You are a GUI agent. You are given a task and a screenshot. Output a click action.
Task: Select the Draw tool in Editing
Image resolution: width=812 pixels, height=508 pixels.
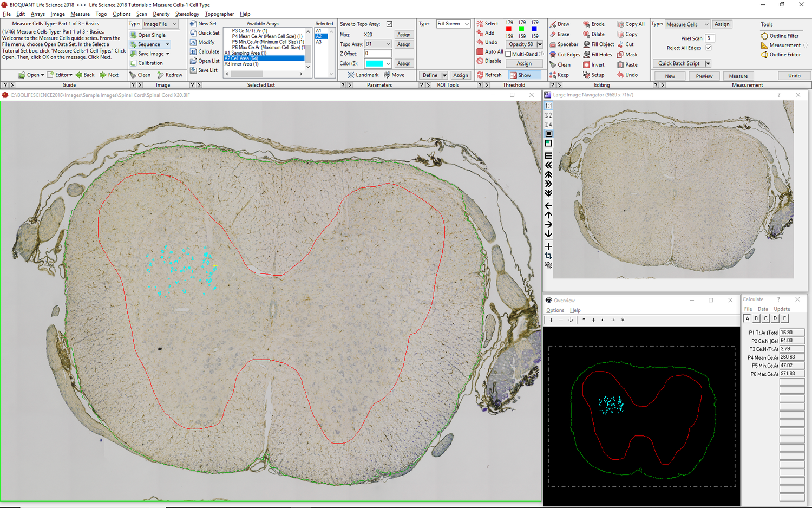[x=559, y=24]
